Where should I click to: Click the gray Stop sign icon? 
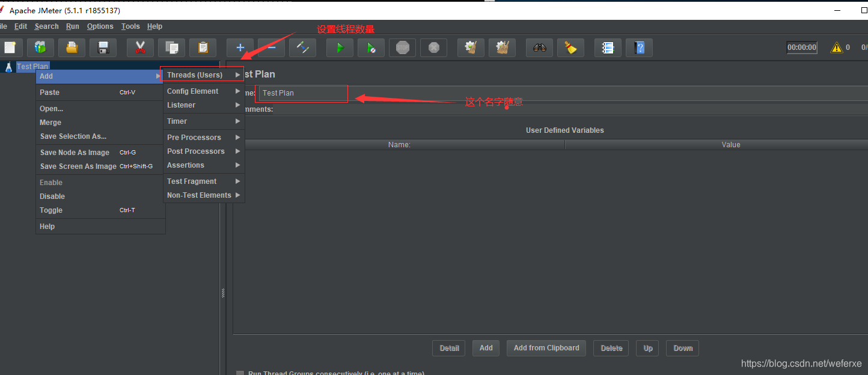tap(403, 47)
